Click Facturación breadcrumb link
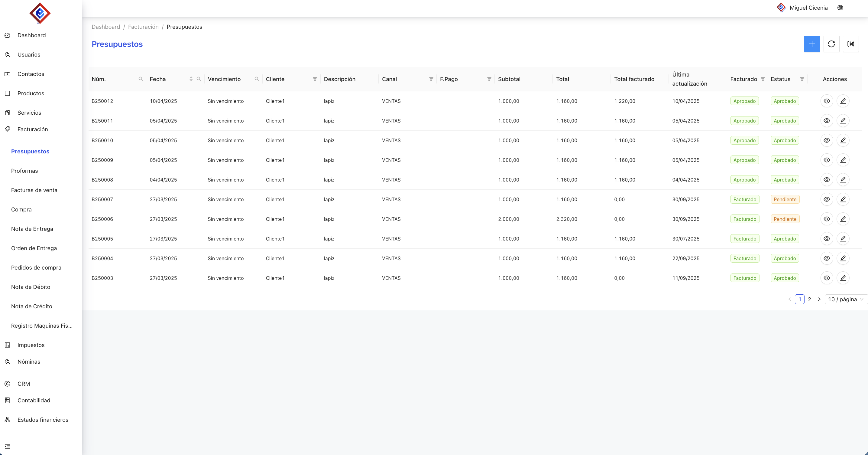Viewport: 868px width, 455px height. [143, 27]
